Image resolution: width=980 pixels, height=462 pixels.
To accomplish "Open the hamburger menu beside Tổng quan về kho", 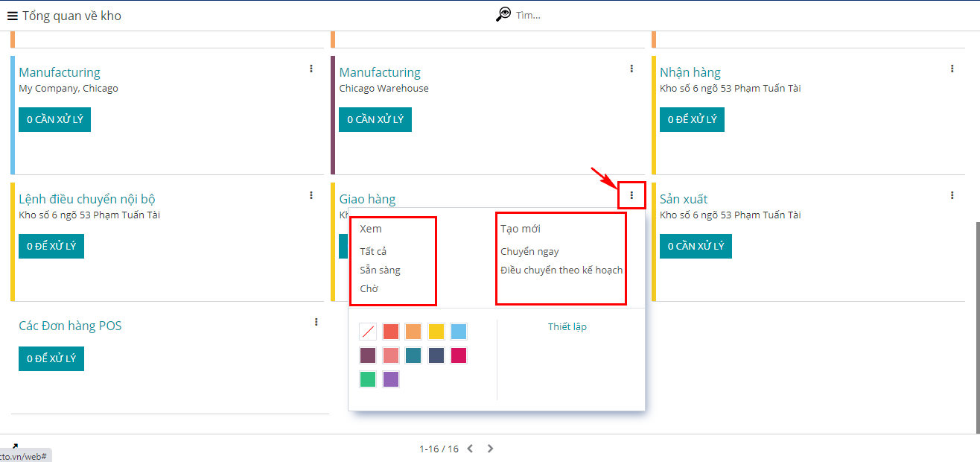I will coord(12,16).
